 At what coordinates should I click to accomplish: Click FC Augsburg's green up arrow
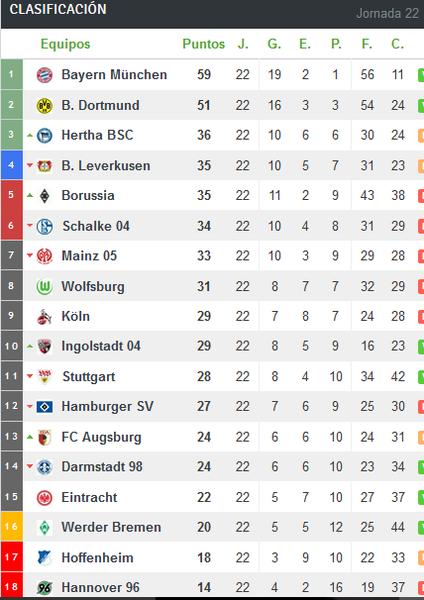30,437
